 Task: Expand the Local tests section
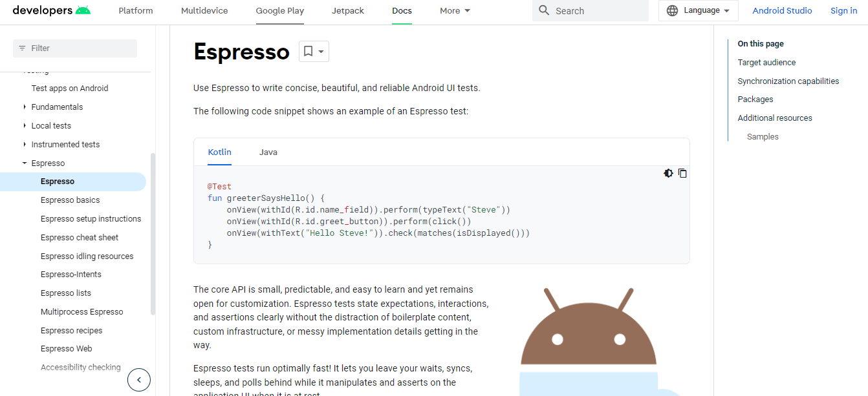click(x=25, y=126)
